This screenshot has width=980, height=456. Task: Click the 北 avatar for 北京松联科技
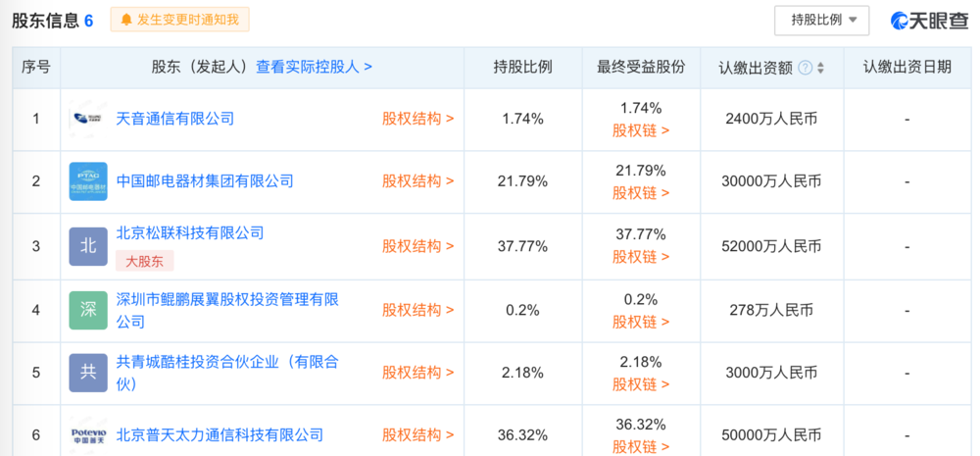(x=88, y=246)
